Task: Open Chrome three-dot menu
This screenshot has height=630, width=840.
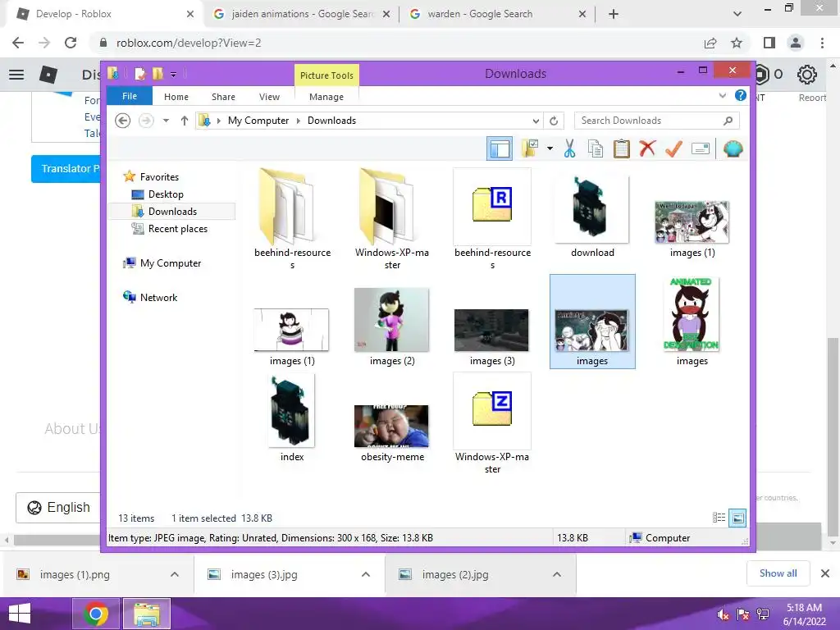Action: point(822,43)
